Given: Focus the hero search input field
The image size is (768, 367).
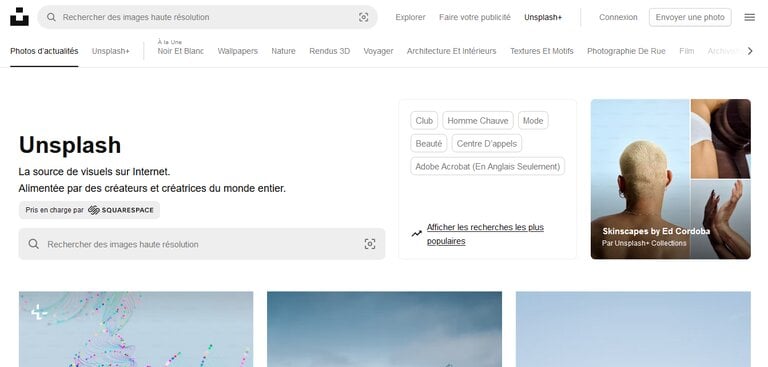Looking at the screenshot, I should click(202, 244).
